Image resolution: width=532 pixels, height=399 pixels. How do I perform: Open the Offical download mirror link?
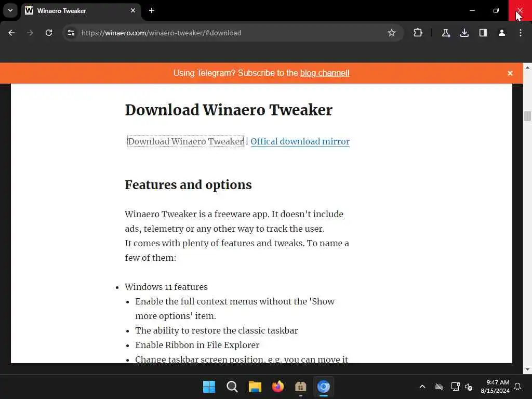300,141
